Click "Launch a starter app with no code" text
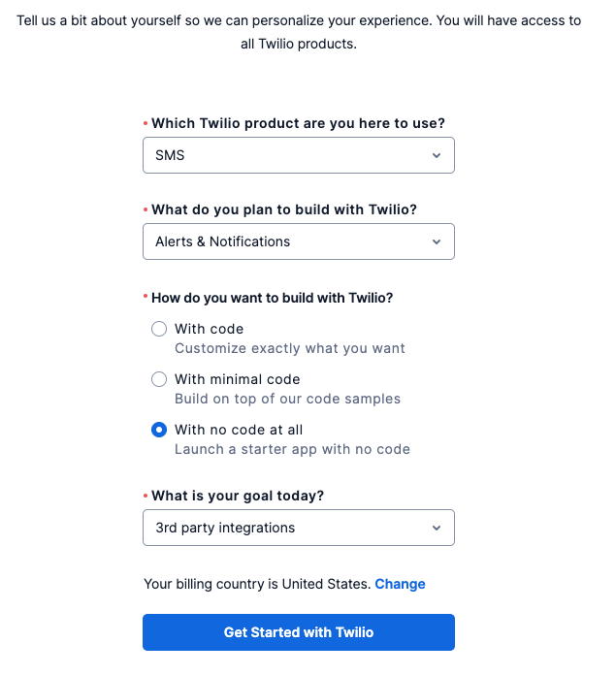 coord(292,449)
